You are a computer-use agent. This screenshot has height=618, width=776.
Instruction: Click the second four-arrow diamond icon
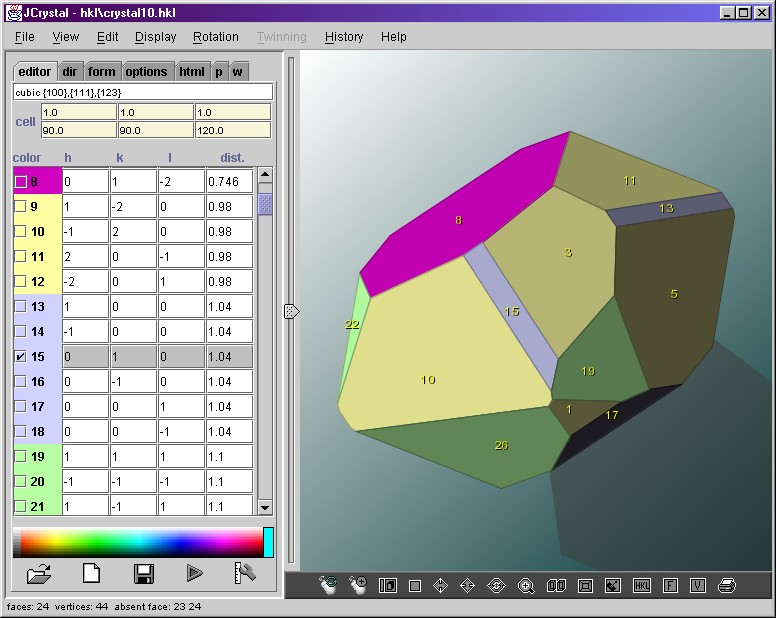467,586
